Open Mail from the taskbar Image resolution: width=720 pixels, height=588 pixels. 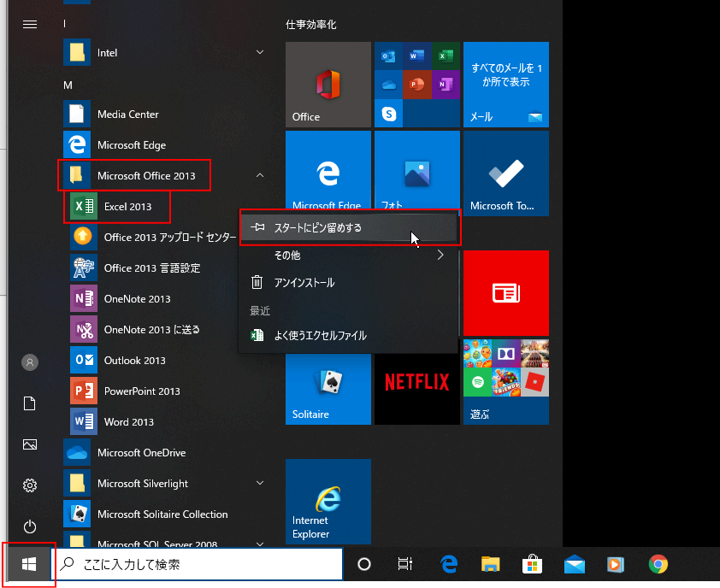point(575,564)
